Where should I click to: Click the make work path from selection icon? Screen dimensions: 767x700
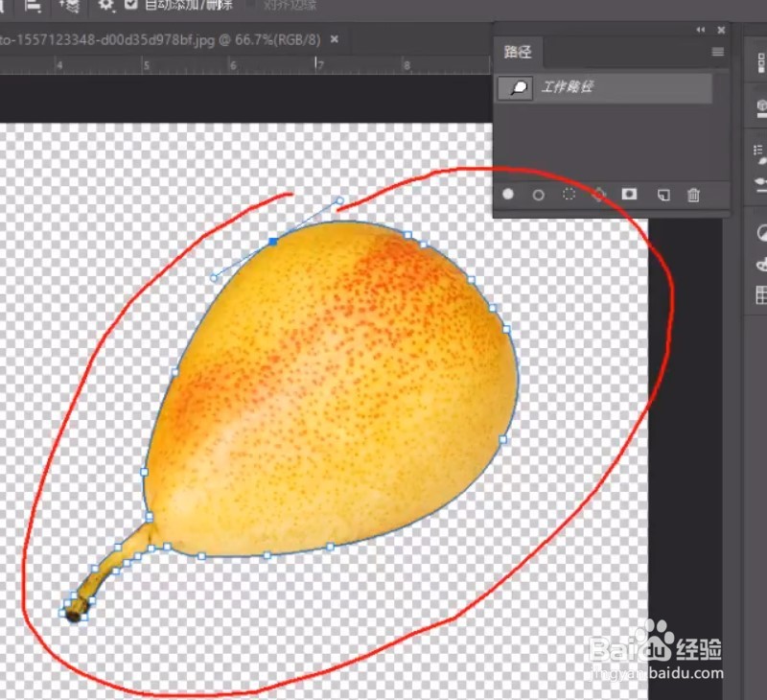tap(600, 196)
